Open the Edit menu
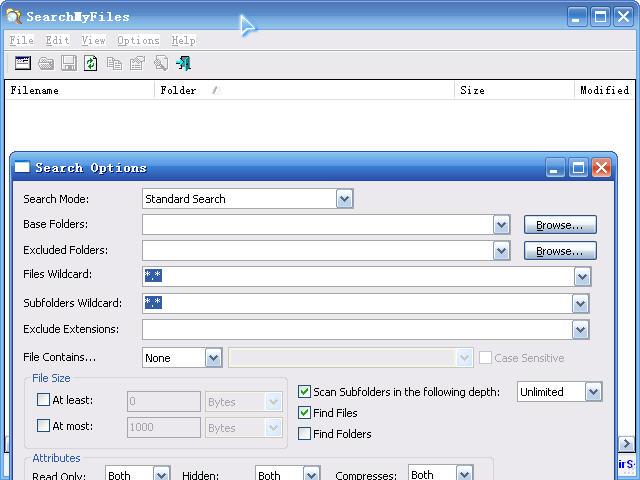The image size is (640, 480). (57, 40)
